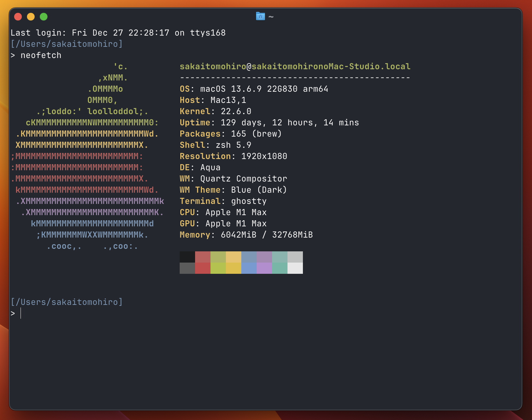The height and width of the screenshot is (420, 532).
Task: Zoom the window using the green button
Action: tap(44, 17)
